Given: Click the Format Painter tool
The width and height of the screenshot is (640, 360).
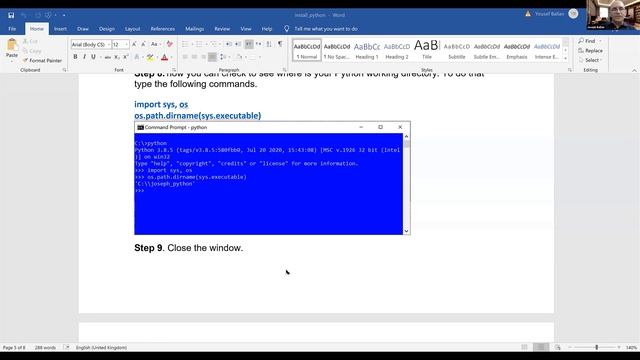Looking at the screenshot, I should (x=42, y=60).
